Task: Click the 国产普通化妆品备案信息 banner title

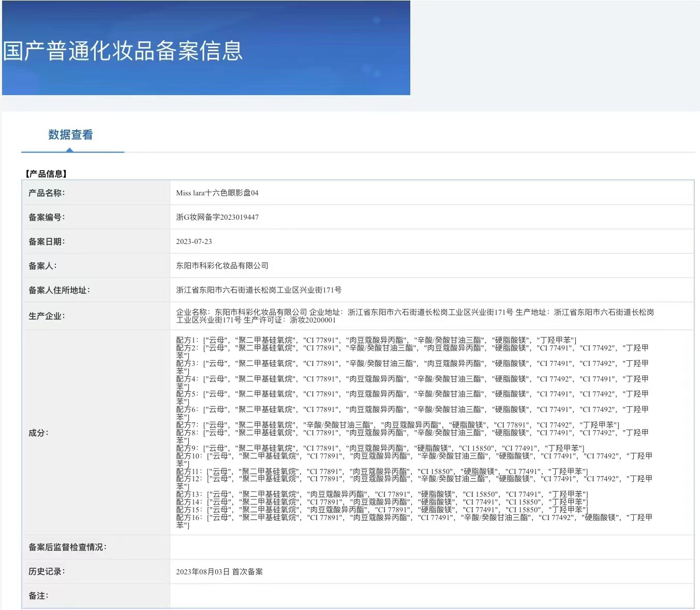Action: 123,51
